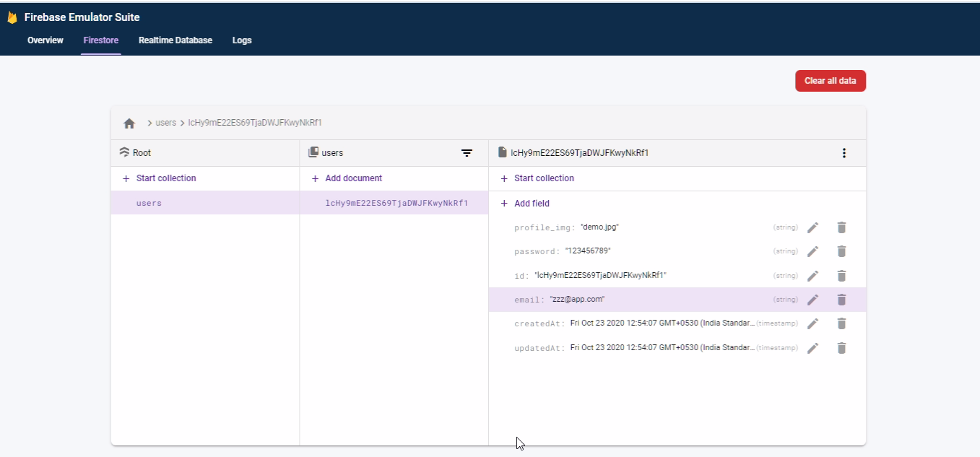Viewport: 980px width, 457px height.
Task: Delete the id field
Action: [841, 276]
